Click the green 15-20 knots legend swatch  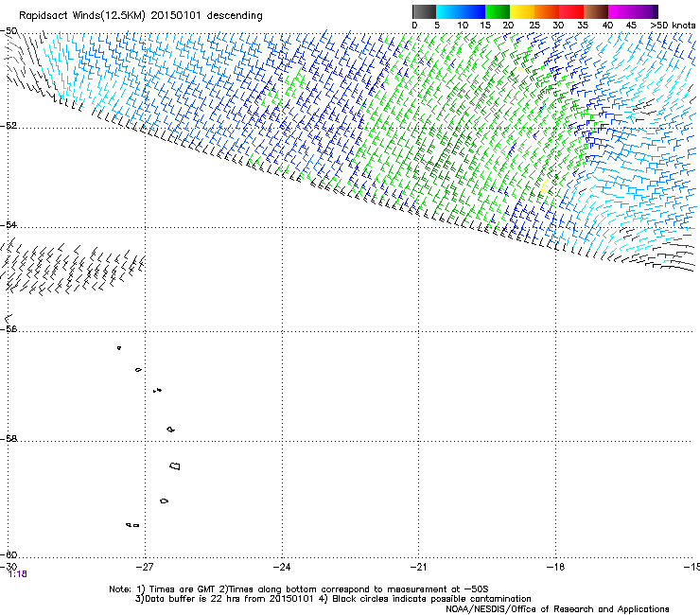498,11
